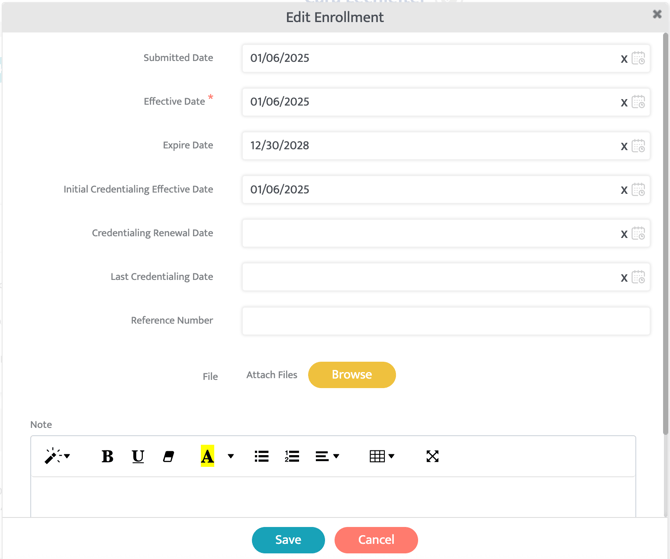The width and height of the screenshot is (670, 559).
Task: Apply underline formatting in note
Action: (x=138, y=456)
